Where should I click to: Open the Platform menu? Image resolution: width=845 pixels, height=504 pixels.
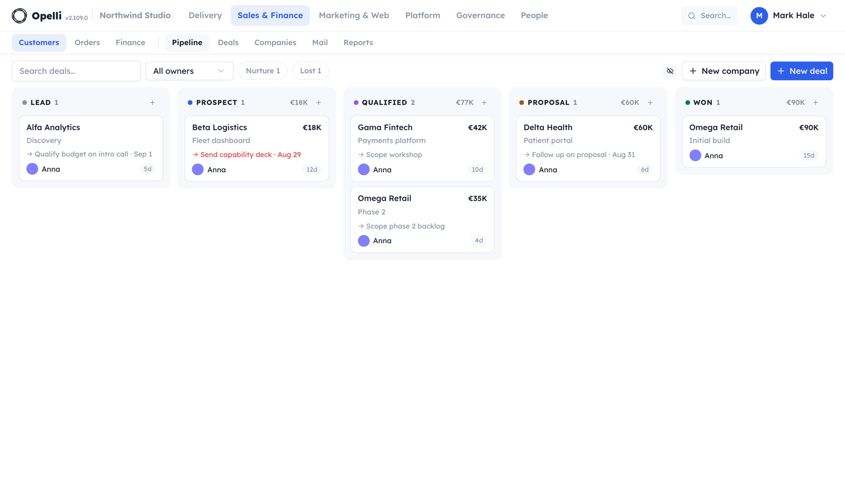pos(422,16)
